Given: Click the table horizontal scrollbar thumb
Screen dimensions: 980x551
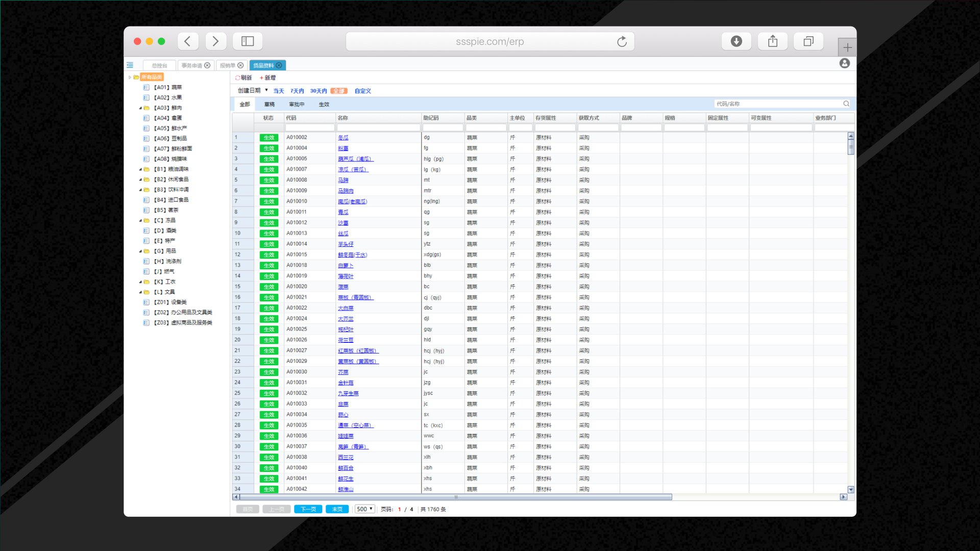Looking at the screenshot, I should (x=456, y=497).
